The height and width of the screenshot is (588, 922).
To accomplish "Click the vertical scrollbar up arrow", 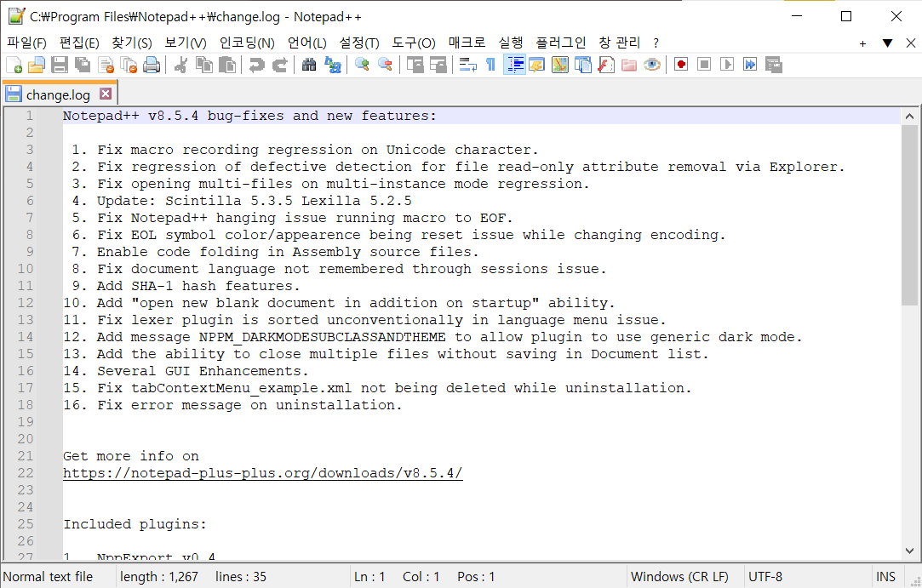I will [x=909, y=116].
